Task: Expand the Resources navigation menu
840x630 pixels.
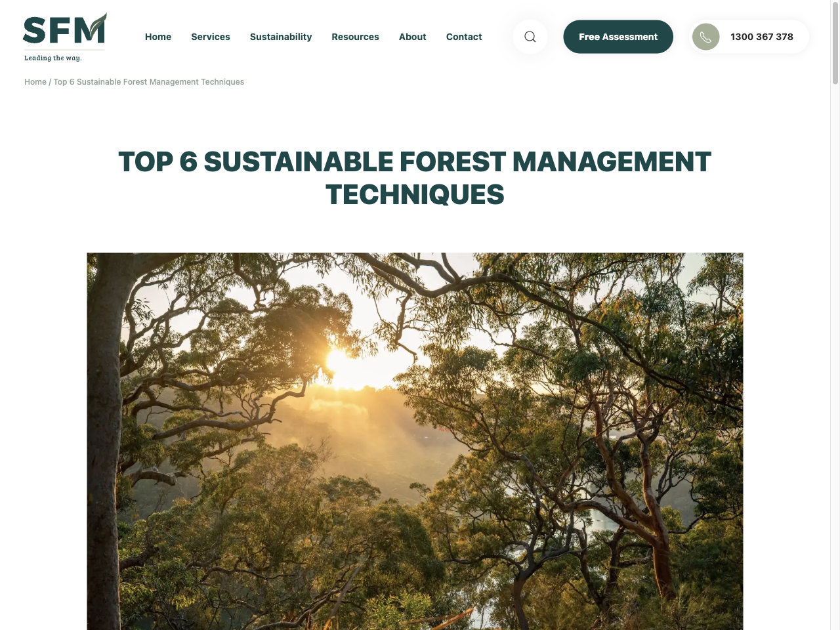Action: (x=355, y=37)
